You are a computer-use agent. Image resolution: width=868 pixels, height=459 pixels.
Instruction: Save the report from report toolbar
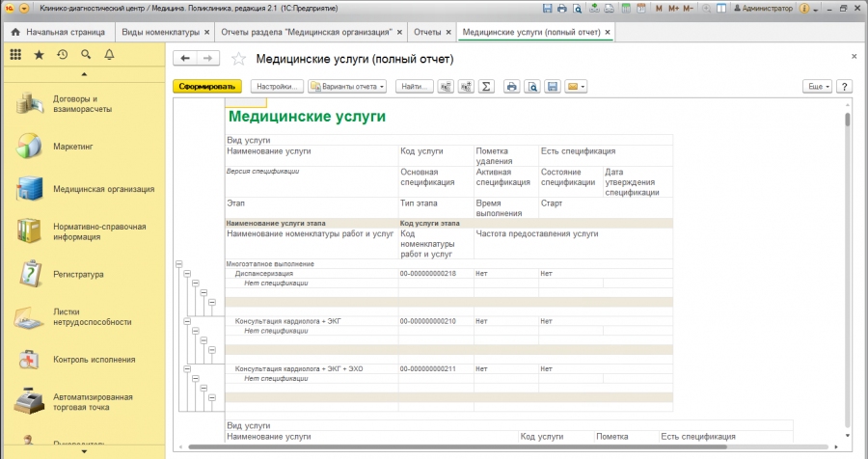pyautogui.click(x=553, y=87)
